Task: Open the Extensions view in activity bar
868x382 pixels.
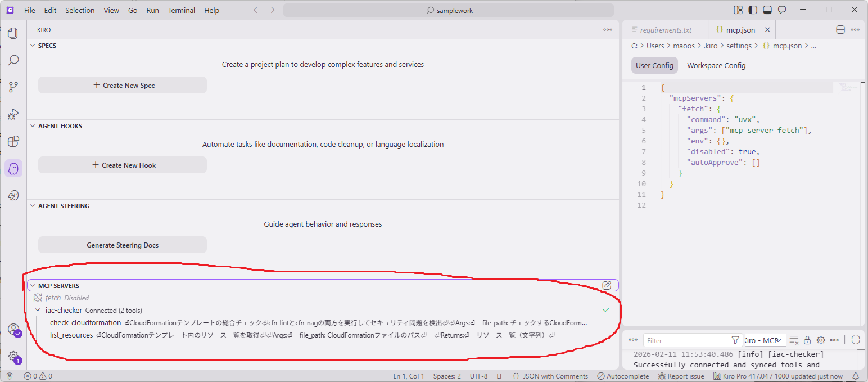Action: pyautogui.click(x=13, y=141)
